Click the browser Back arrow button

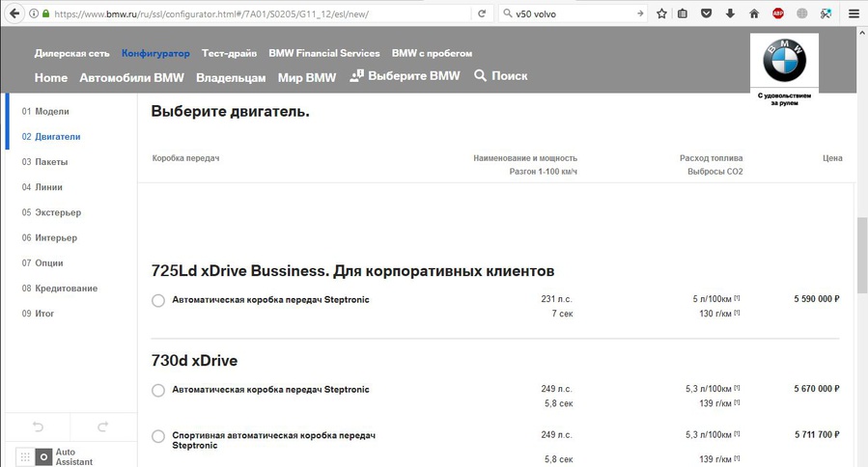click(14, 14)
